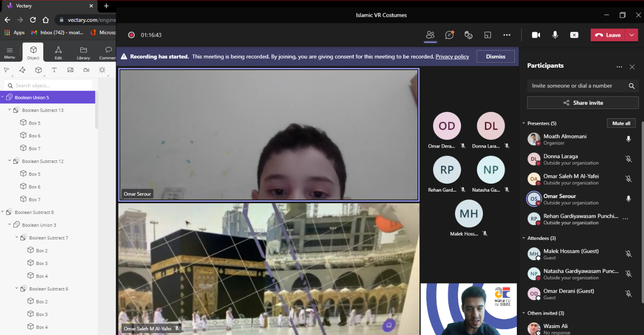Select the draw path tool in Vectary

coord(22,70)
